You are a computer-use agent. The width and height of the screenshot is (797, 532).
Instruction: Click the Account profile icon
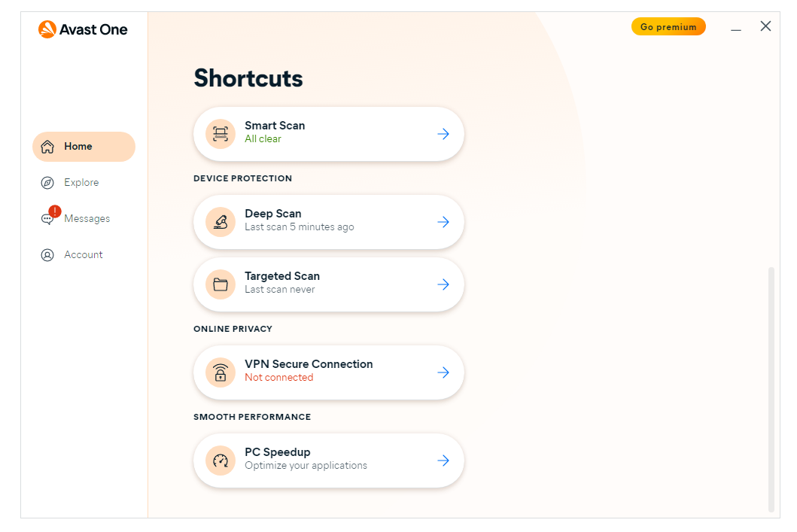click(x=47, y=255)
